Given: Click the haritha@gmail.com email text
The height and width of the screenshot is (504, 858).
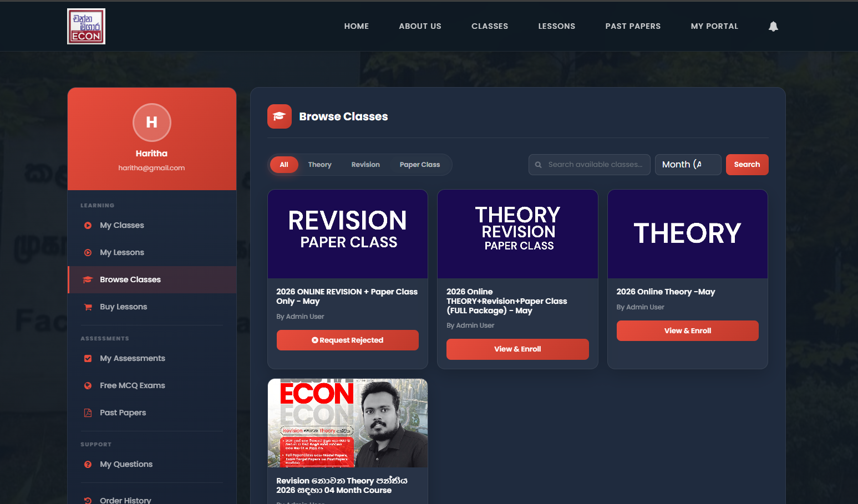Looking at the screenshot, I should (151, 168).
